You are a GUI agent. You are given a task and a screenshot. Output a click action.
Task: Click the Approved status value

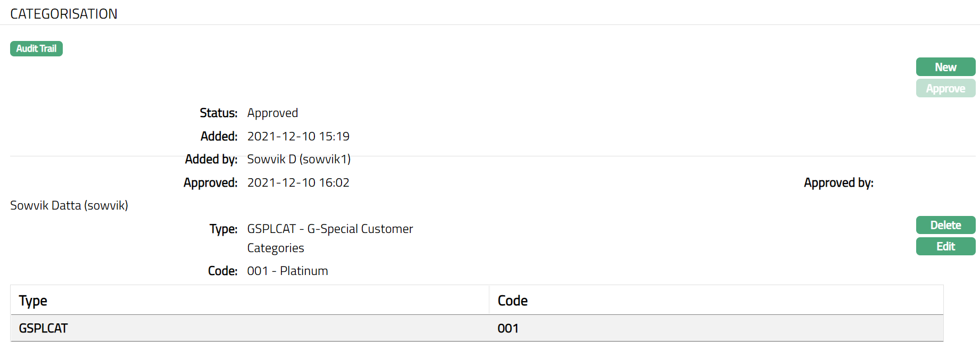click(x=272, y=113)
